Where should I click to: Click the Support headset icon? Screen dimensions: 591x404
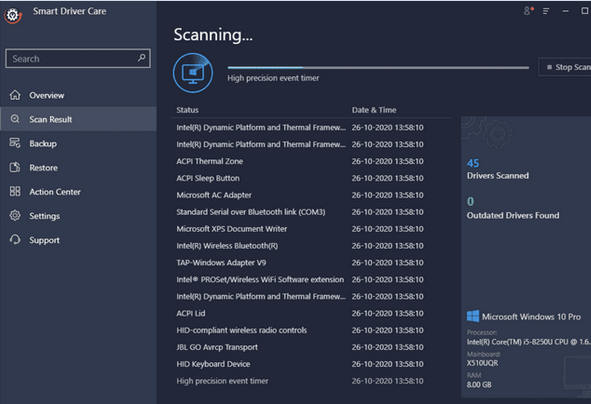(15, 240)
